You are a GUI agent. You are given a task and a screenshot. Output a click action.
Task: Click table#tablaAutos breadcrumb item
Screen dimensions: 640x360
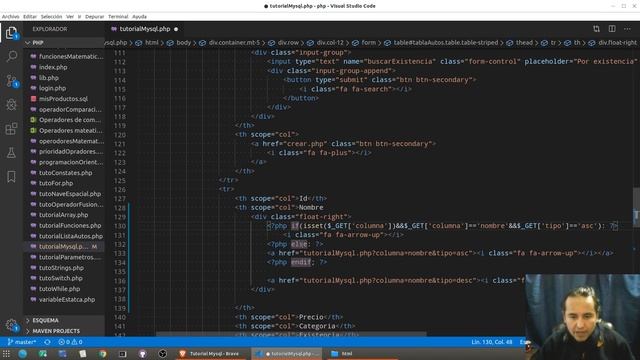(445, 42)
